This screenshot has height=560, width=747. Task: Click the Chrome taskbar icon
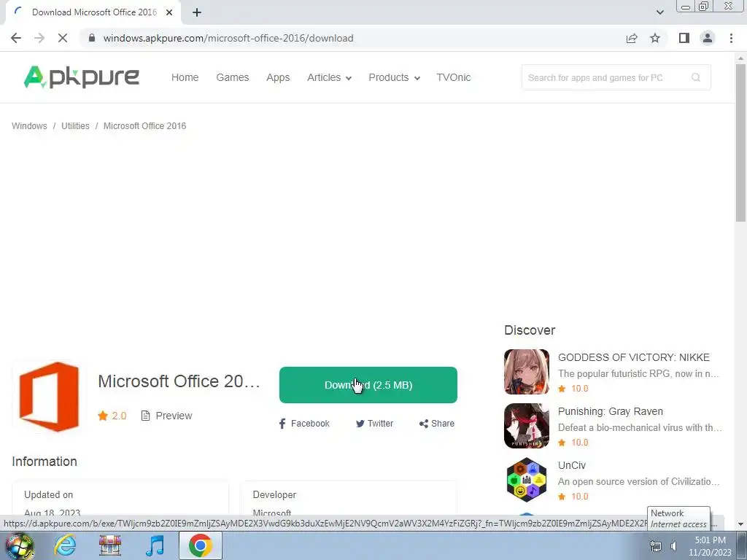point(200,545)
